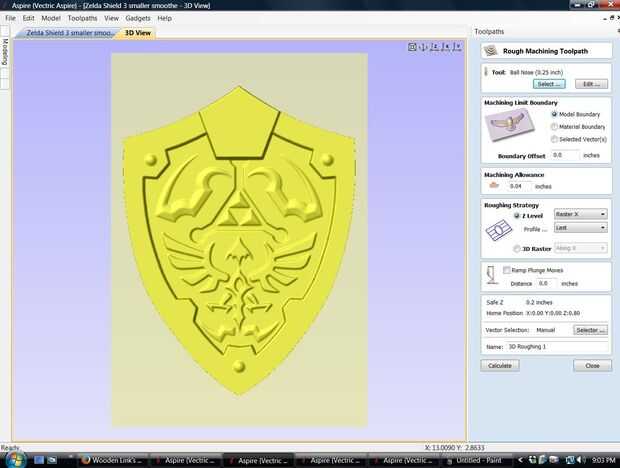Click the toolpath Name field 3D Roughing 1

(558, 347)
